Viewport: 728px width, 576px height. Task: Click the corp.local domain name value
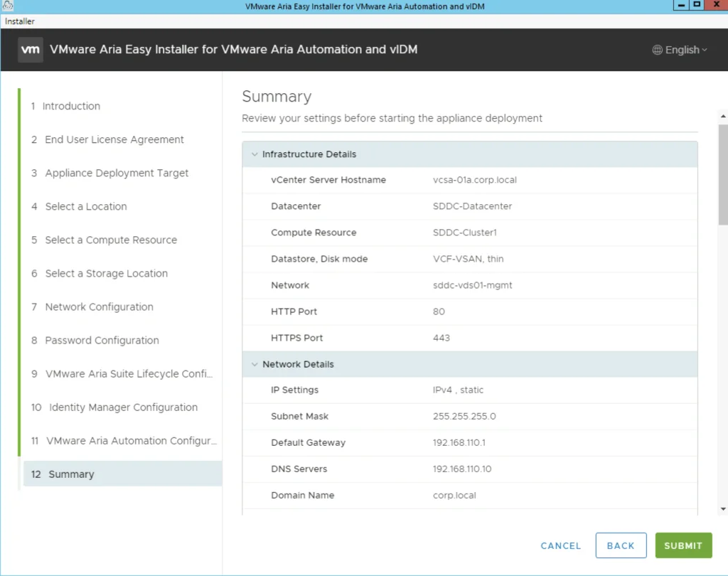click(x=454, y=495)
